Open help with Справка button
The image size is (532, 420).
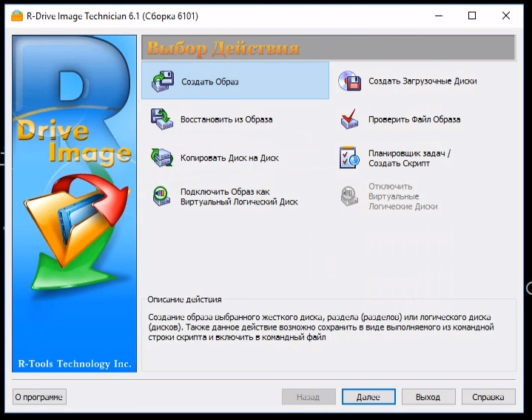click(488, 397)
